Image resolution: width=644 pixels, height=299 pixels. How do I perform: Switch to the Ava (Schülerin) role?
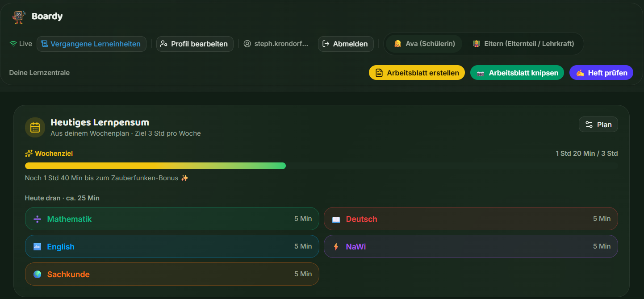click(x=424, y=44)
